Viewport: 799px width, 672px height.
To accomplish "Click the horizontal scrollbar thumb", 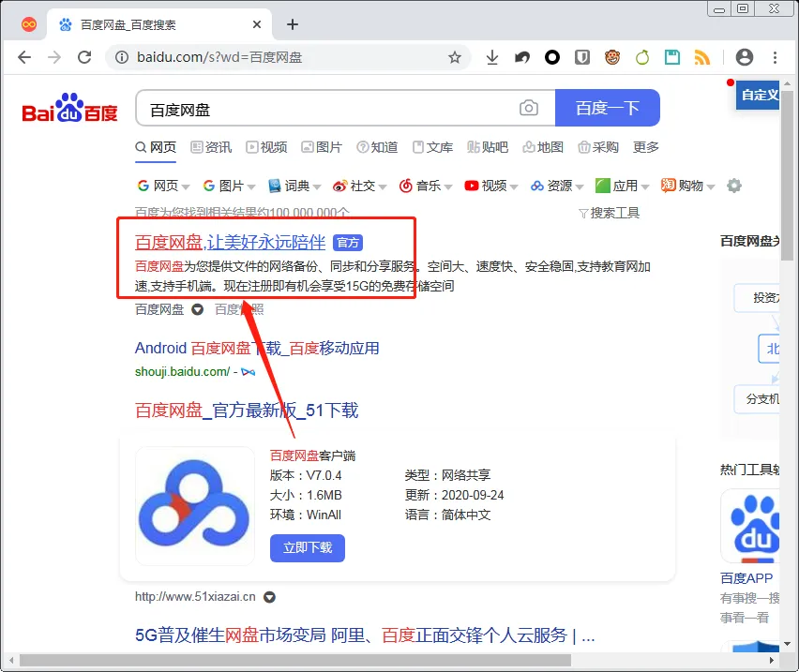I will pyautogui.click(x=295, y=661).
